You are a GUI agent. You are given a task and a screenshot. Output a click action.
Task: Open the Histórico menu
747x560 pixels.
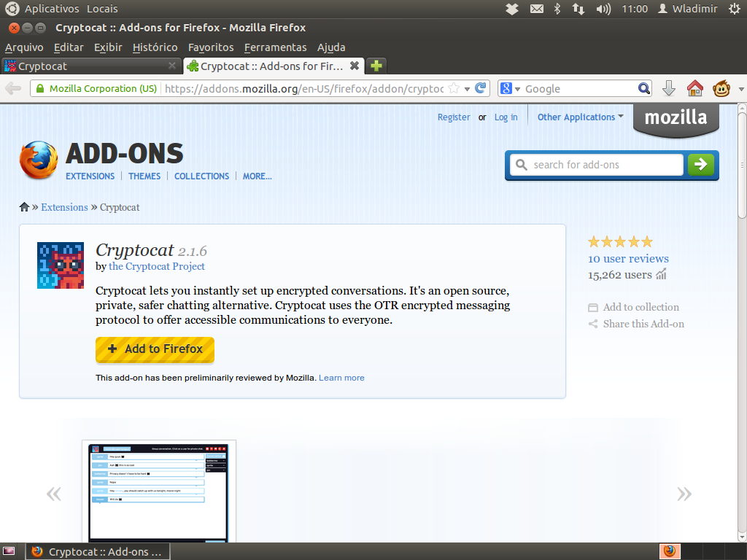155,47
